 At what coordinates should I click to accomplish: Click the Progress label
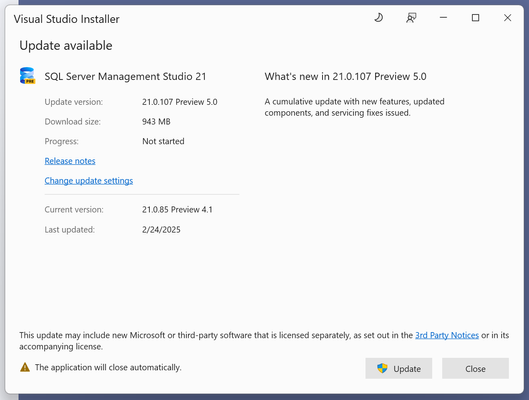[61, 141]
